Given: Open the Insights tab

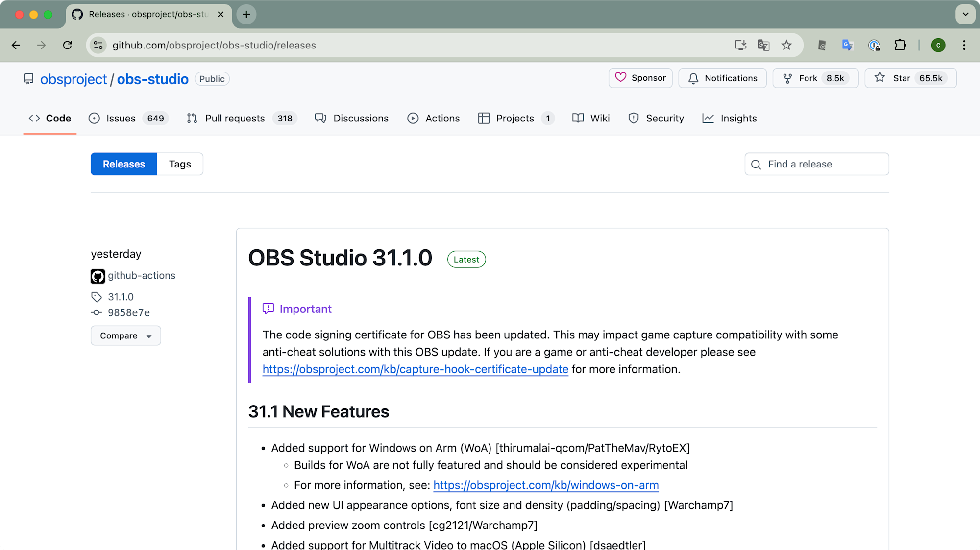Looking at the screenshot, I should point(730,118).
